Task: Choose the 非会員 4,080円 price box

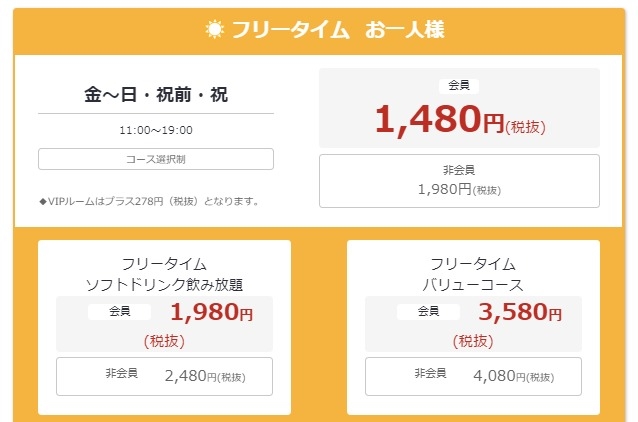Action: (x=473, y=376)
